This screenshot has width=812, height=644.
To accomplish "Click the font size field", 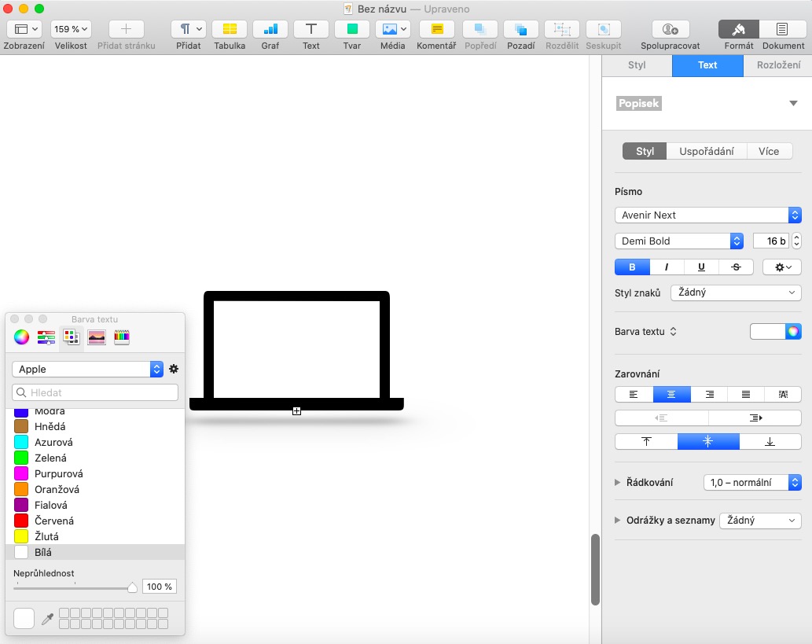I will pyautogui.click(x=771, y=241).
